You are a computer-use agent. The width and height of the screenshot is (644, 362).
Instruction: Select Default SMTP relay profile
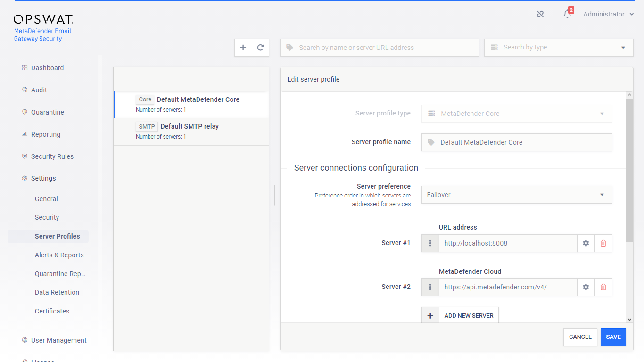191,132
